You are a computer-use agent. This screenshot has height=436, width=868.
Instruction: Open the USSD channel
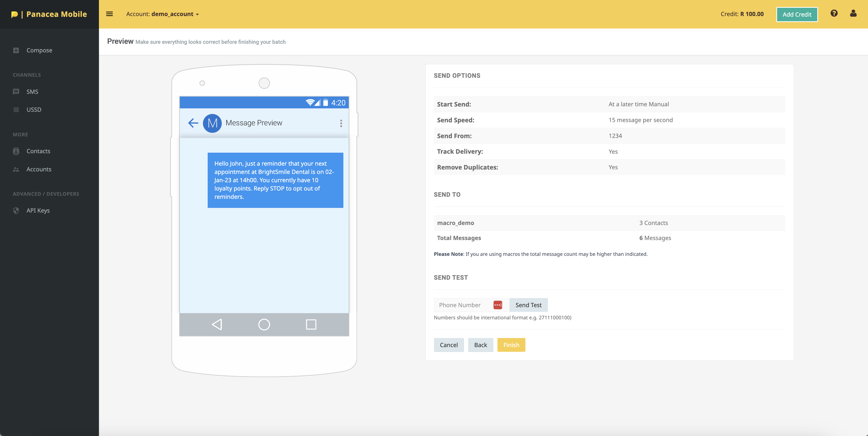34,110
